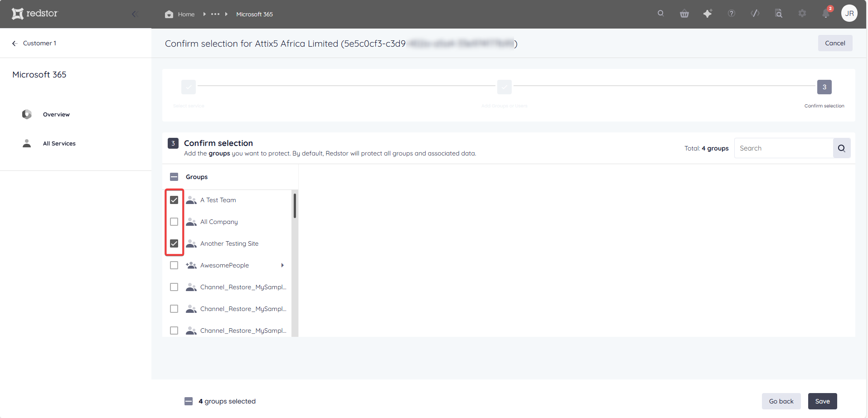Viewport: 868px width, 418px height.
Task: Click the All Company group icon
Action: (x=191, y=222)
